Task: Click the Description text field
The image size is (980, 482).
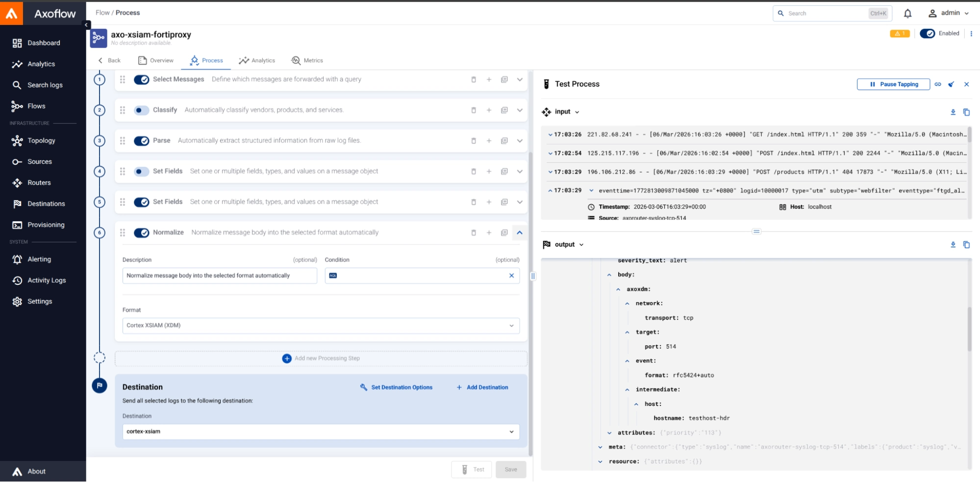Action: [220, 276]
